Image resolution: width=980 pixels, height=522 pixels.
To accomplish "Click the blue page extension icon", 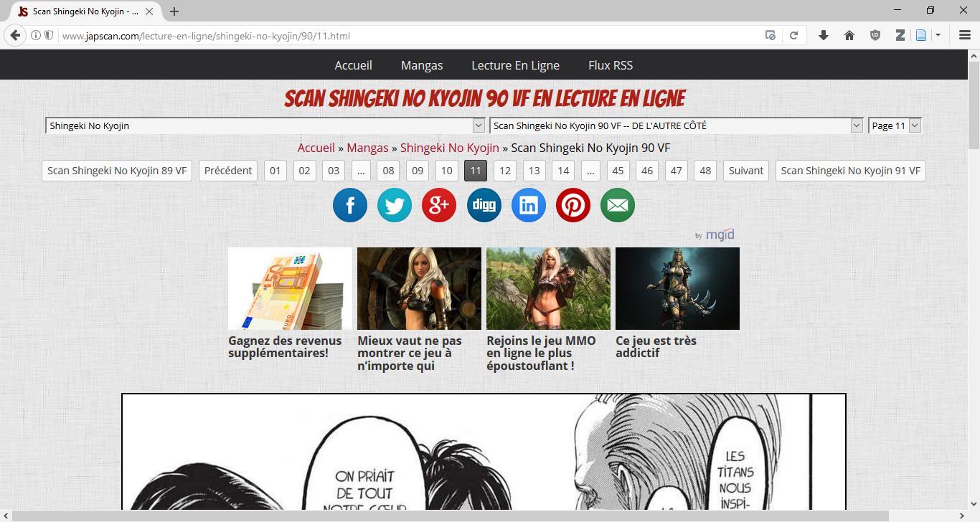I will (922, 35).
